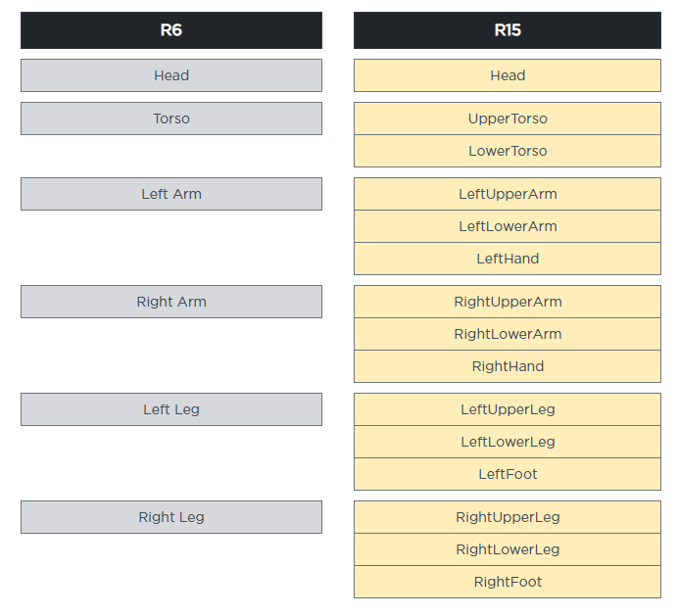Choose the LeftUpperArm cell
This screenshot has height=616, width=678.
pos(508,194)
